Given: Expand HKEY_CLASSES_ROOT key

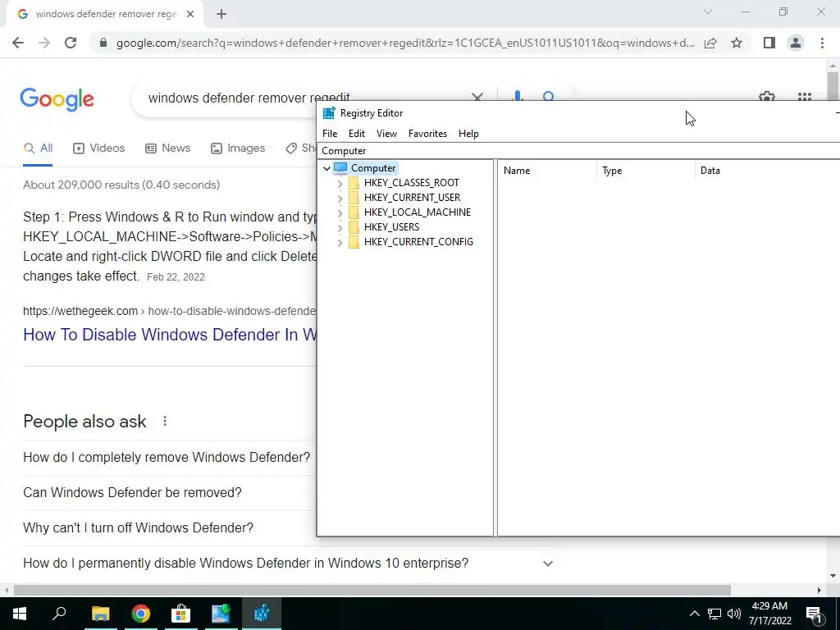Looking at the screenshot, I should tap(340, 183).
